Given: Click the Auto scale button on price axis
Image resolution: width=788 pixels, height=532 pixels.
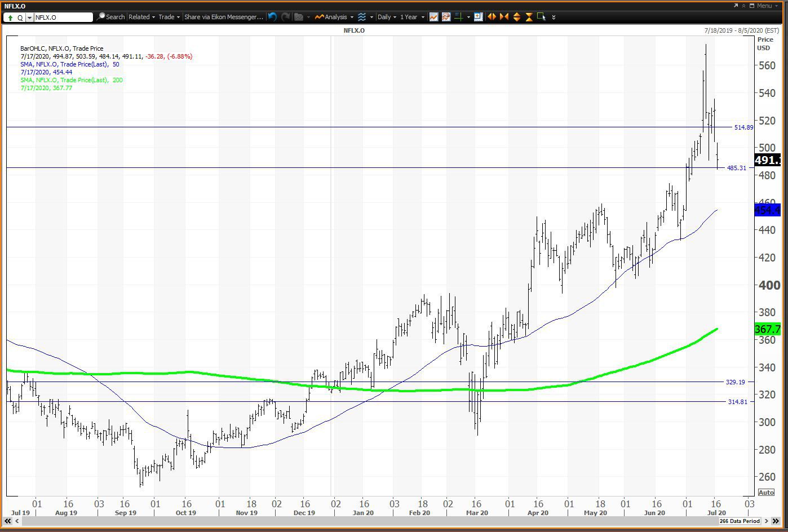Looking at the screenshot, I should (x=766, y=492).
